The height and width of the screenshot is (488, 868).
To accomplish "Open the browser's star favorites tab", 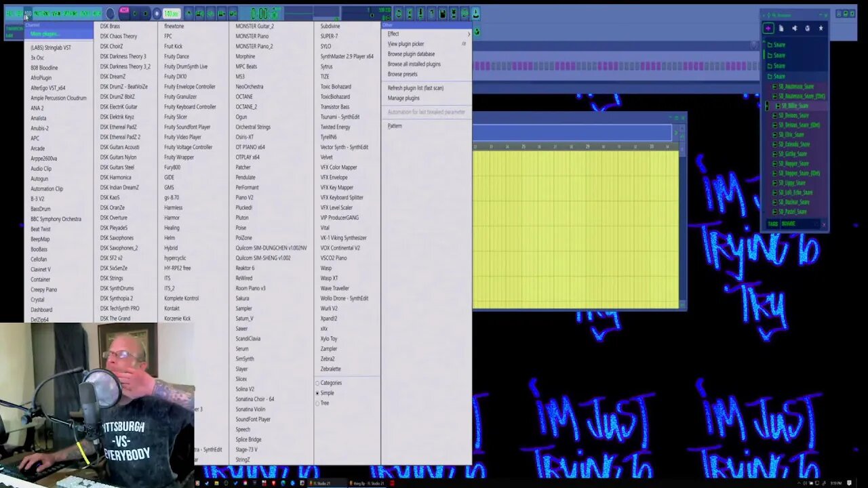I will [821, 28].
